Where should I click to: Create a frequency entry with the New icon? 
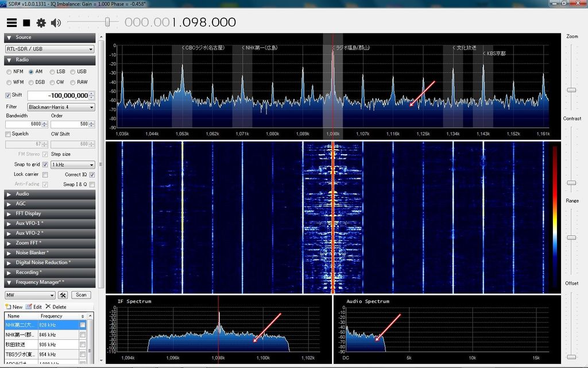click(x=13, y=306)
